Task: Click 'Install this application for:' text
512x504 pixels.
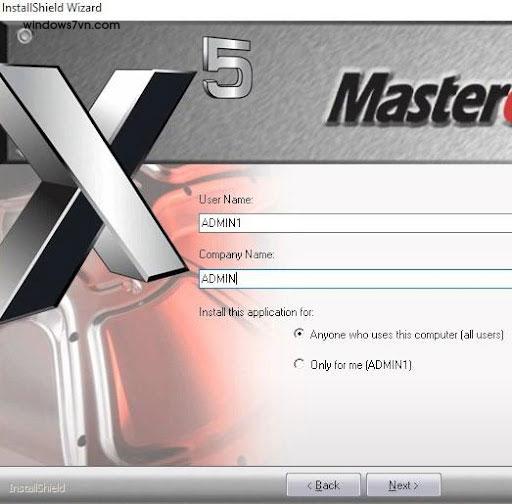Action: [256, 312]
